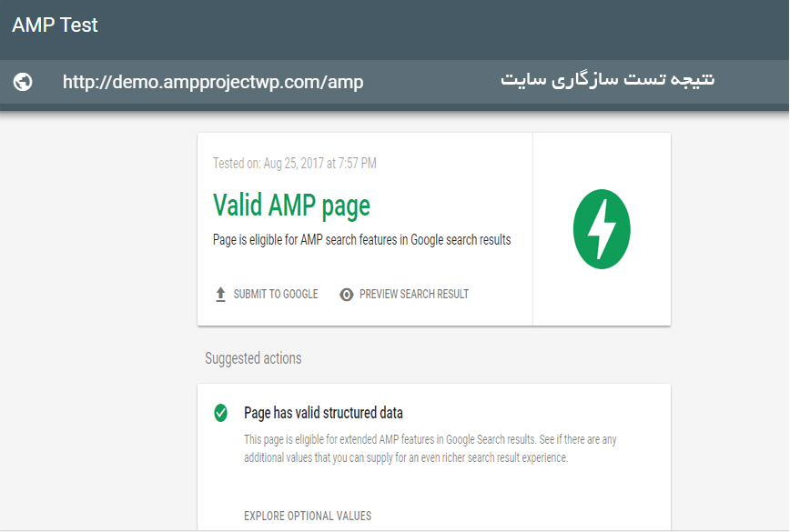The height and width of the screenshot is (532, 790).
Task: Click the Persian caption text in the header
Action: [607, 79]
